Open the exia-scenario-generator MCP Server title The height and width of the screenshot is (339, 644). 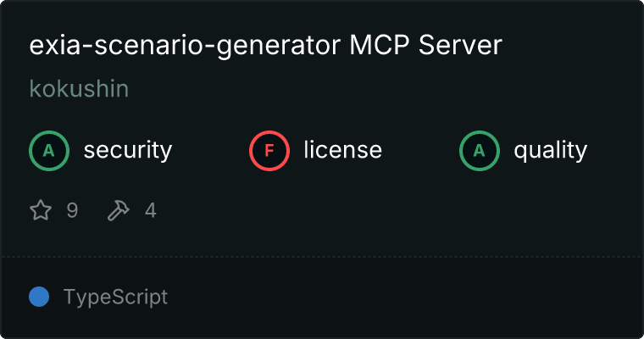[x=266, y=45]
